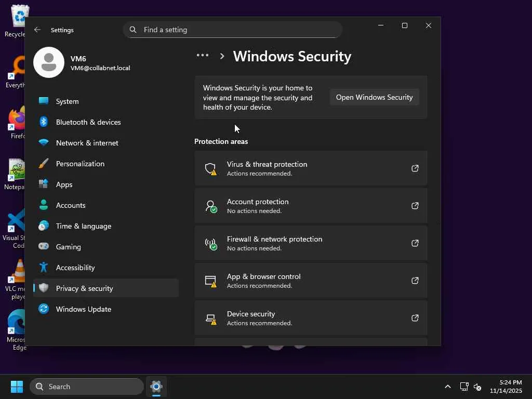This screenshot has width=532, height=399.
Task: Click the Account protection person icon
Action: pyautogui.click(x=211, y=206)
